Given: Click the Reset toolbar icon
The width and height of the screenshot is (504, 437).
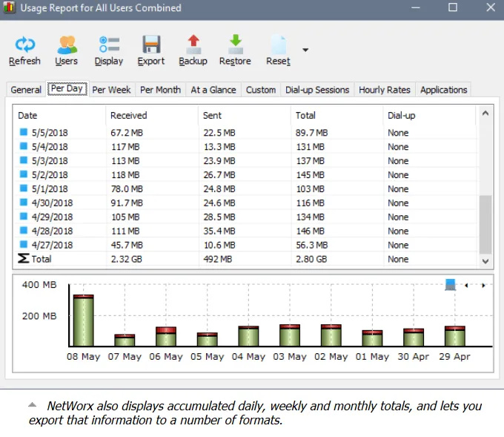Looking at the screenshot, I should 278,45.
